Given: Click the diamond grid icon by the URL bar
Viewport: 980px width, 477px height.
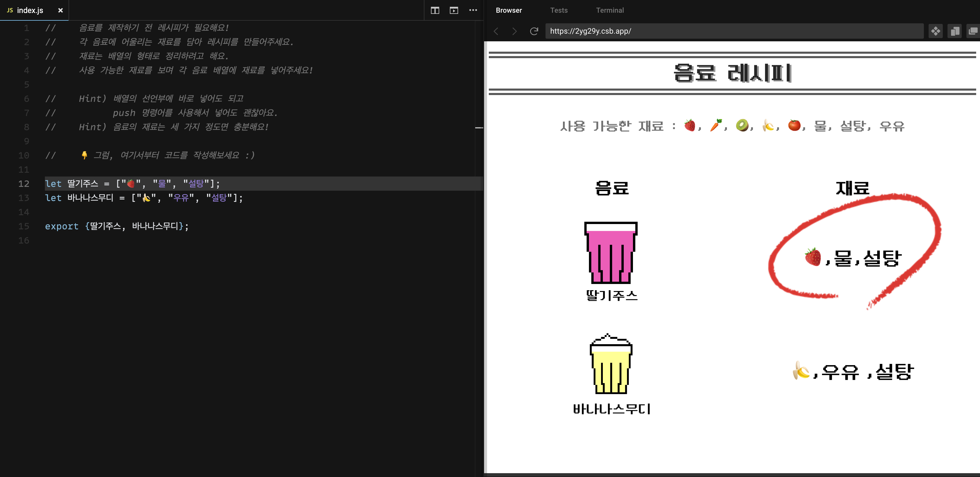Looking at the screenshot, I should click(935, 31).
